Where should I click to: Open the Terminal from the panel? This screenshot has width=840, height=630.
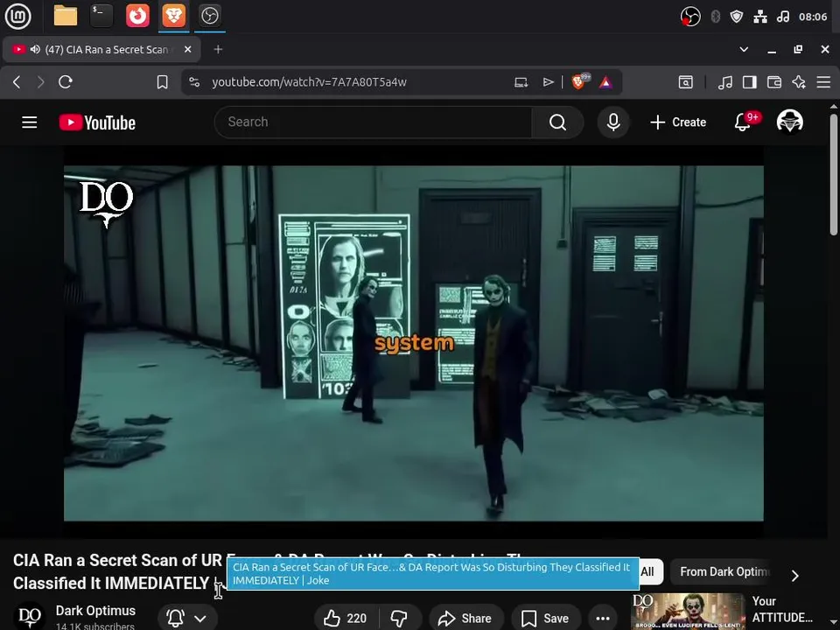(101, 16)
